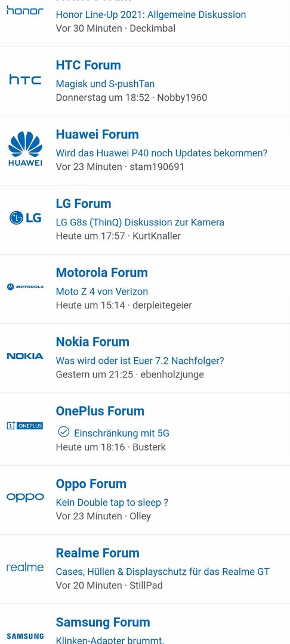Tap the Honor brand logo
The image size is (290, 644).
25,11
